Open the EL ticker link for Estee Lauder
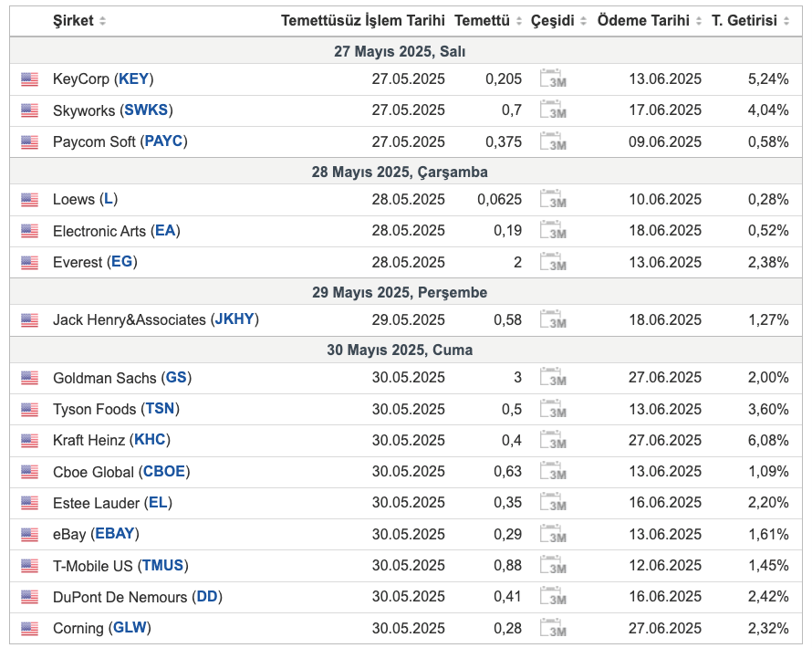 [158, 503]
